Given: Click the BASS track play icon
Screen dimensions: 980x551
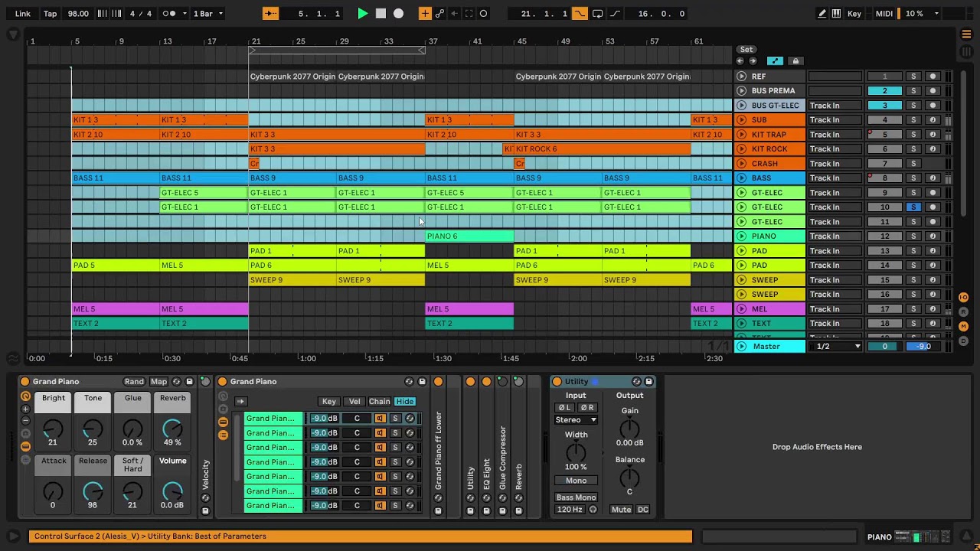Looking at the screenshot, I should [741, 178].
